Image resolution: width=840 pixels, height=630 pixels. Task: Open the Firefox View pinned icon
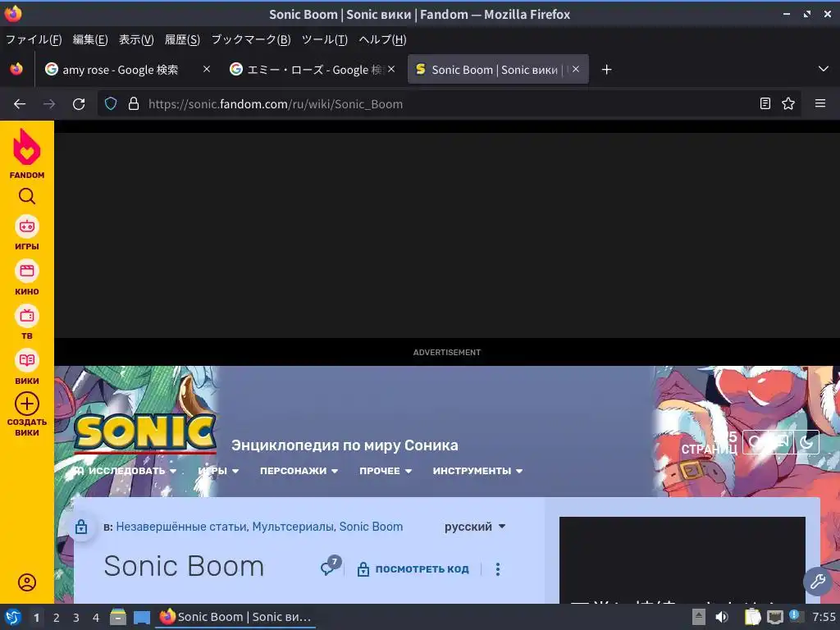(x=16, y=69)
